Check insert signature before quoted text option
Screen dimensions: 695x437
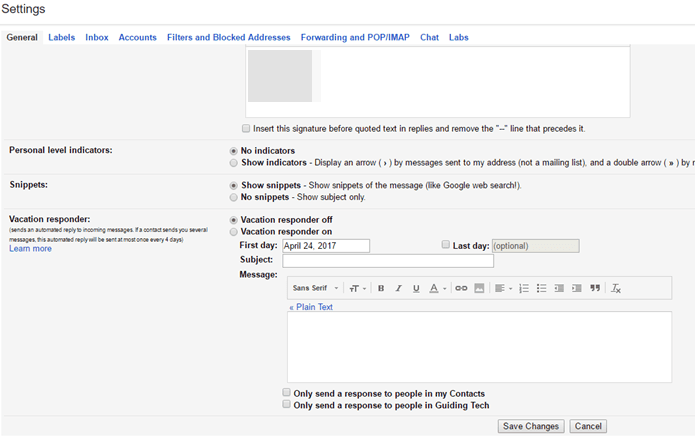(x=246, y=129)
